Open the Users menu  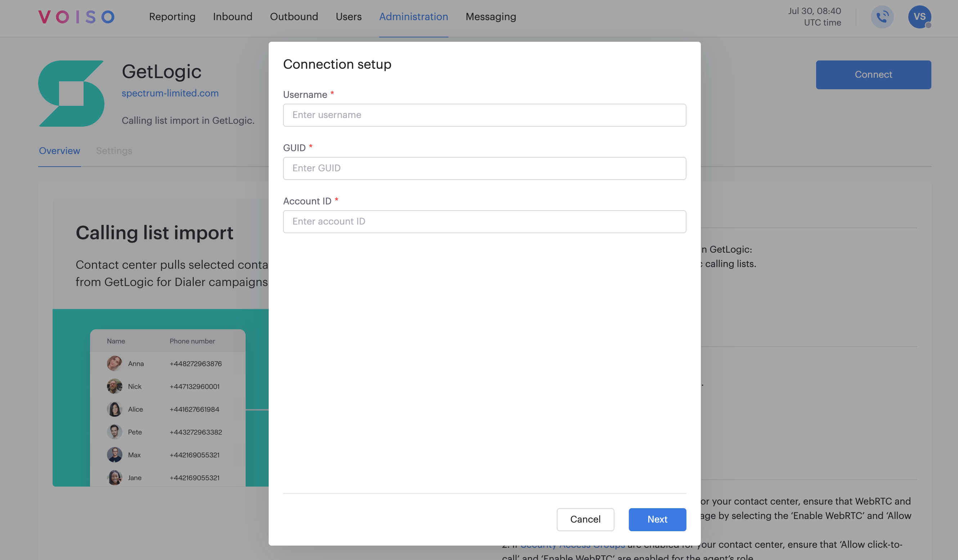349,17
